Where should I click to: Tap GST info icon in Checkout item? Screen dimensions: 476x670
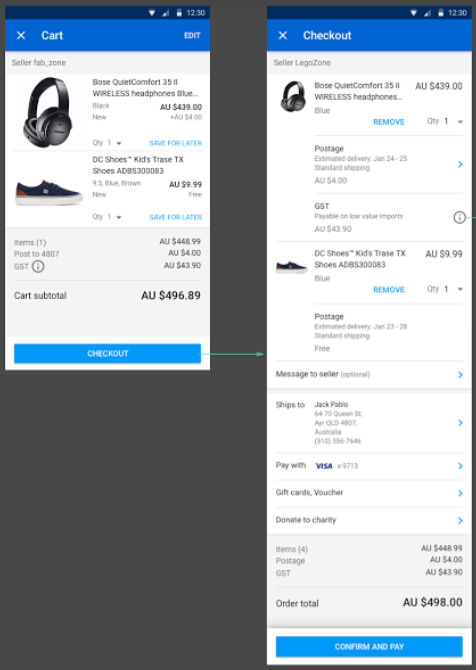[x=459, y=217]
